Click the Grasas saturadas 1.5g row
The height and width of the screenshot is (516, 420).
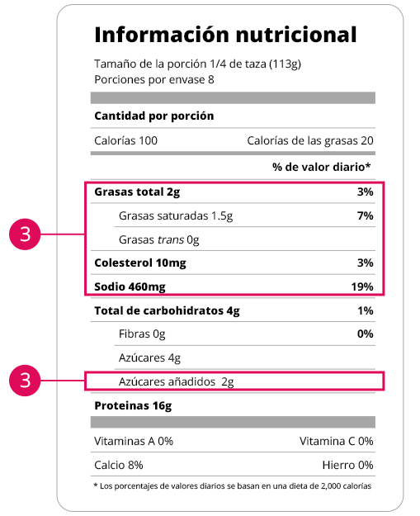245,215
